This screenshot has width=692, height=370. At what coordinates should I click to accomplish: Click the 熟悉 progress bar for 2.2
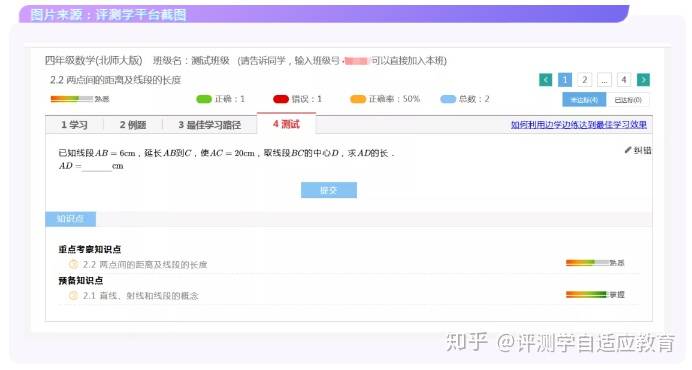587,263
